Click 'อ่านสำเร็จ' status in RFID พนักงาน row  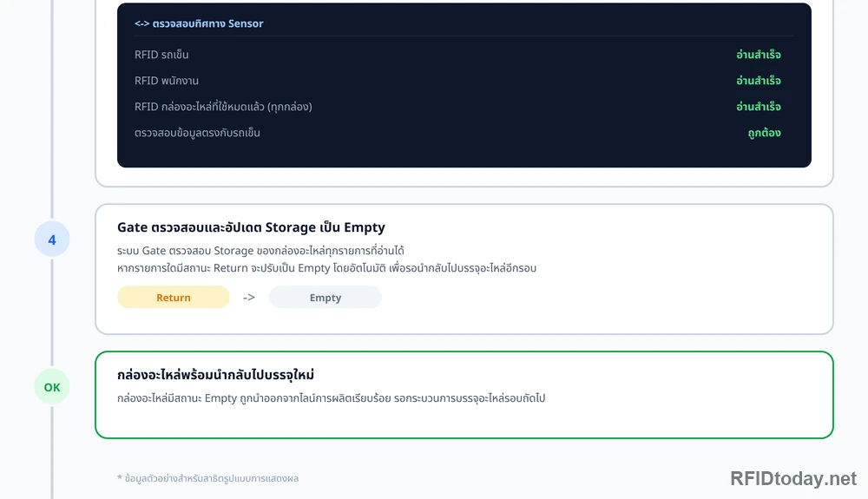[x=759, y=80]
